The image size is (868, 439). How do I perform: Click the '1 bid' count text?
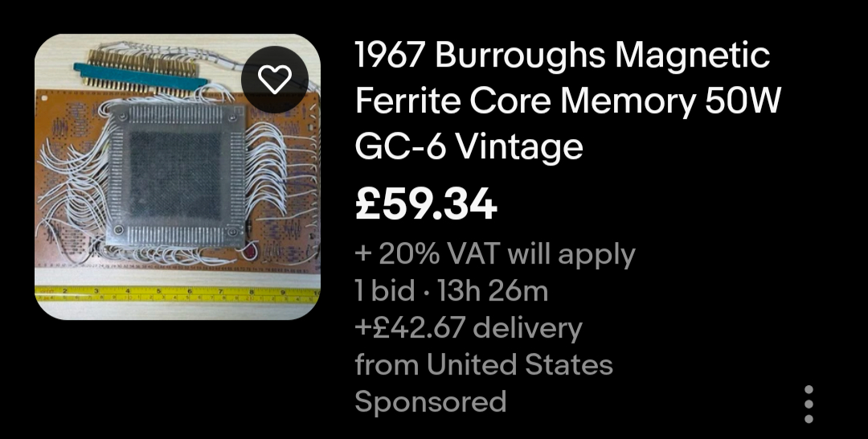[385, 290]
